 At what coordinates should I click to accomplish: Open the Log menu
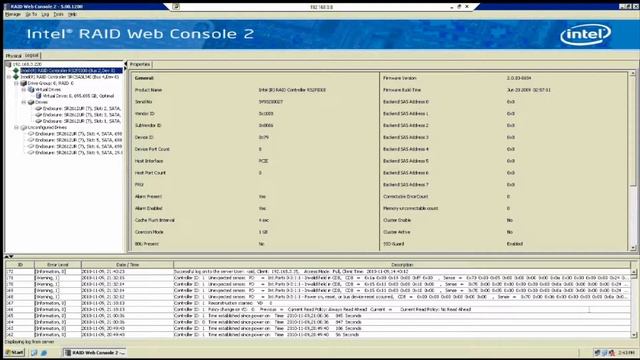pos(45,14)
